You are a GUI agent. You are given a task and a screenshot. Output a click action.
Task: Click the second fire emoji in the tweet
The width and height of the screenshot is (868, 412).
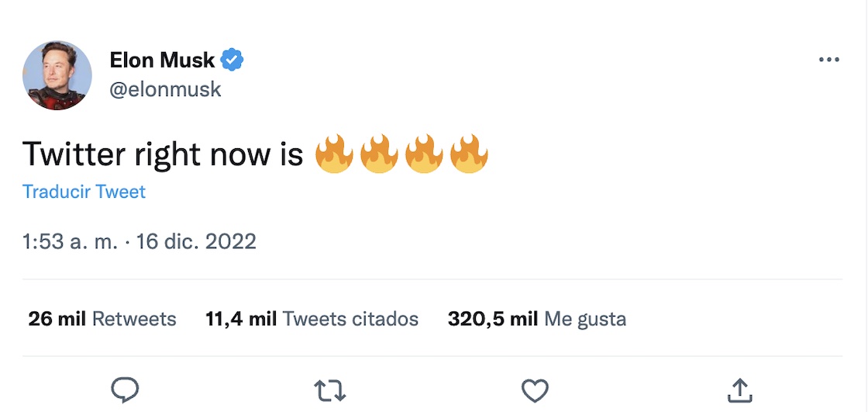(379, 154)
